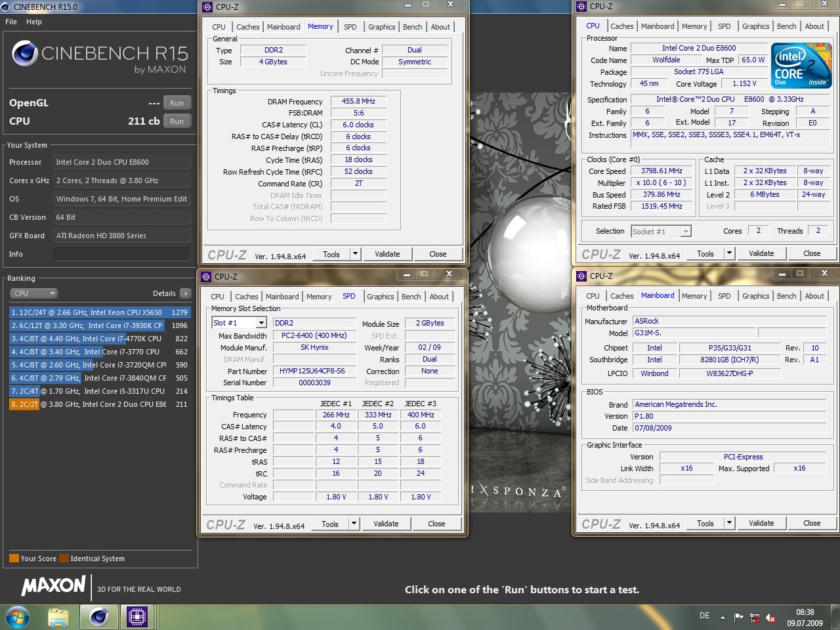Open the Memory tab in SPD window
The width and height of the screenshot is (840, 630).
[319, 297]
